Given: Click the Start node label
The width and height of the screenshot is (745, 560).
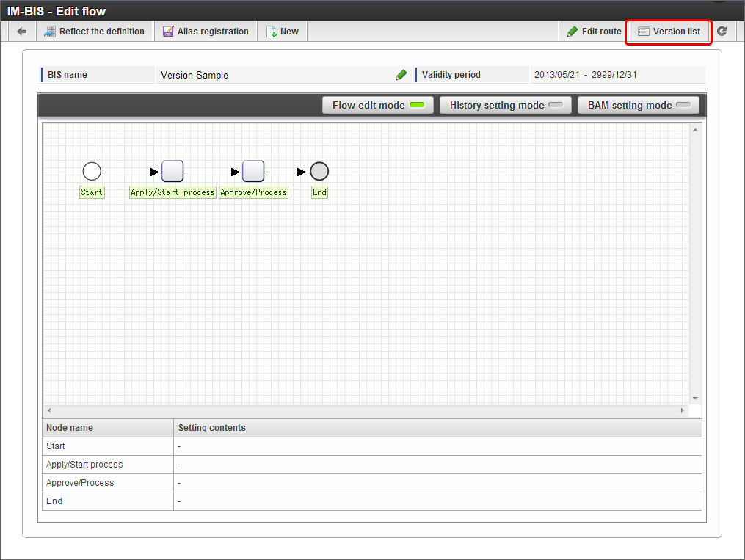Looking at the screenshot, I should coord(92,192).
